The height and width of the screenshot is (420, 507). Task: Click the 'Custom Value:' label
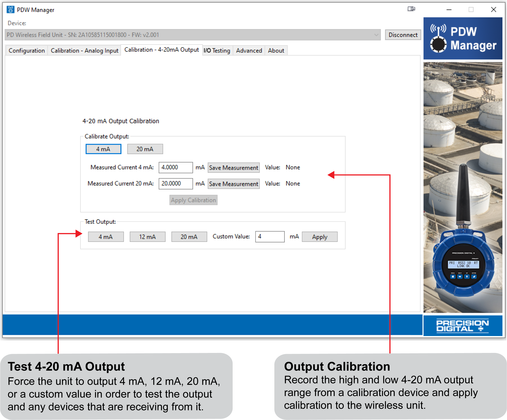231,236
